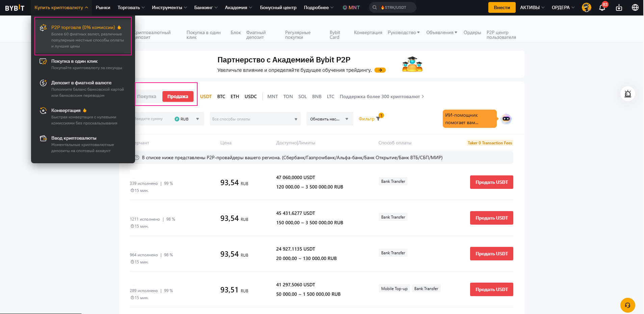Viewport: 644px width, 314px height.
Task: Expand the RUB currency dropdown
Action: tap(187, 119)
